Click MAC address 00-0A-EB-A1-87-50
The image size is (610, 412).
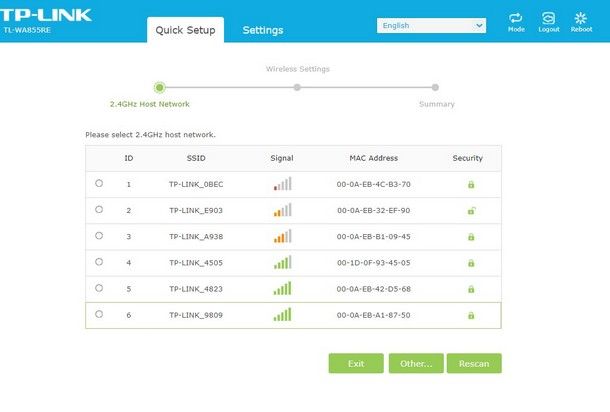[373, 315]
